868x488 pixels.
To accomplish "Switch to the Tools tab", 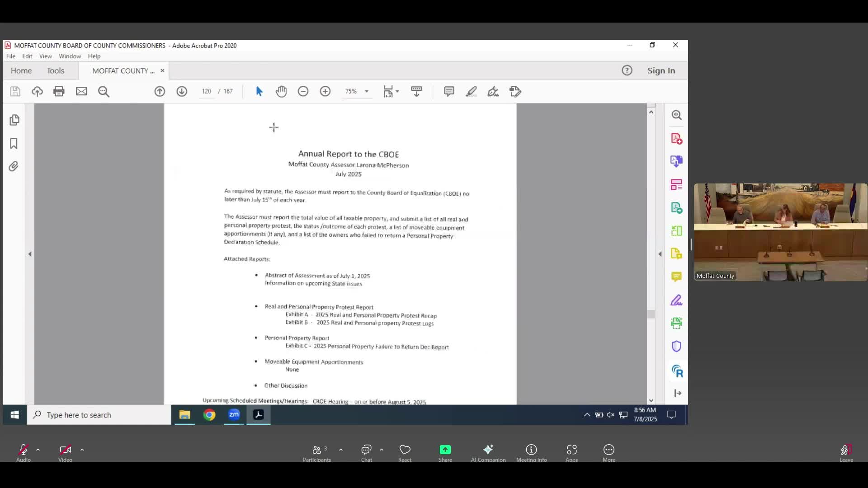I will click(56, 70).
